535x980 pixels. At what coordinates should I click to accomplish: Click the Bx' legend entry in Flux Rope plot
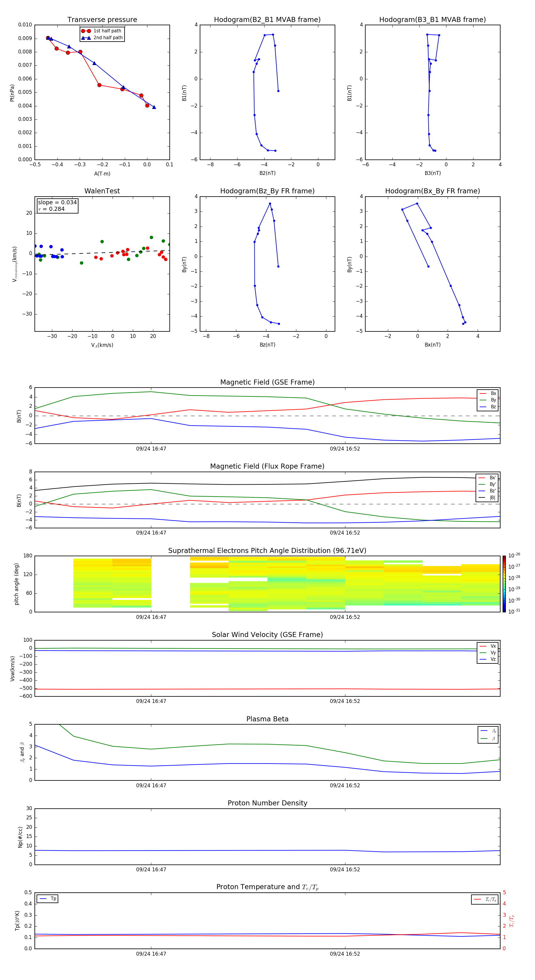coord(487,478)
